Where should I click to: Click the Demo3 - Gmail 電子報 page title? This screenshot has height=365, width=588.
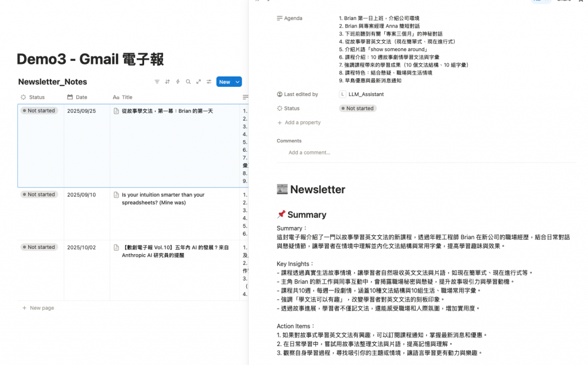(x=90, y=59)
